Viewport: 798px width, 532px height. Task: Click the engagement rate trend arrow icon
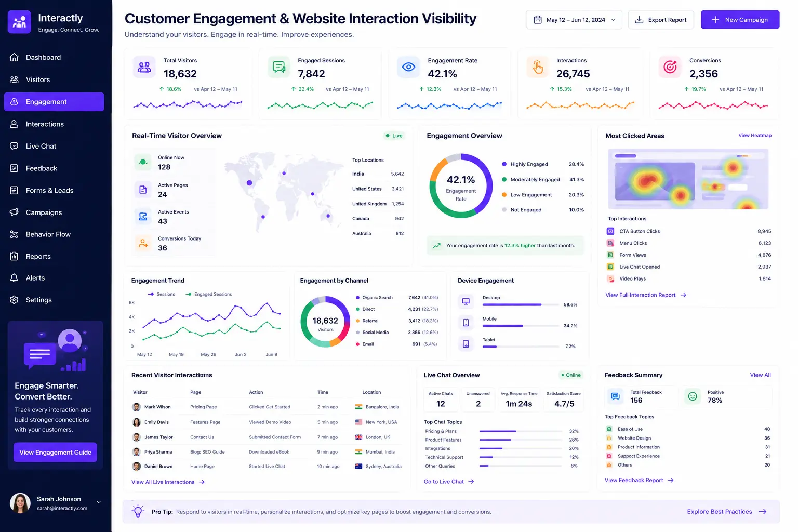click(x=437, y=246)
